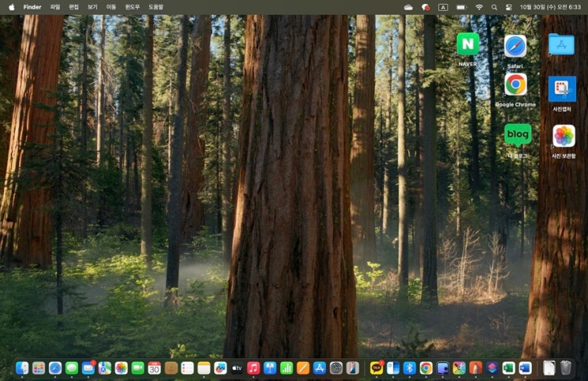The image size is (588, 381).
Task: Open the NAVER desktop shortcut
Action: (468, 44)
